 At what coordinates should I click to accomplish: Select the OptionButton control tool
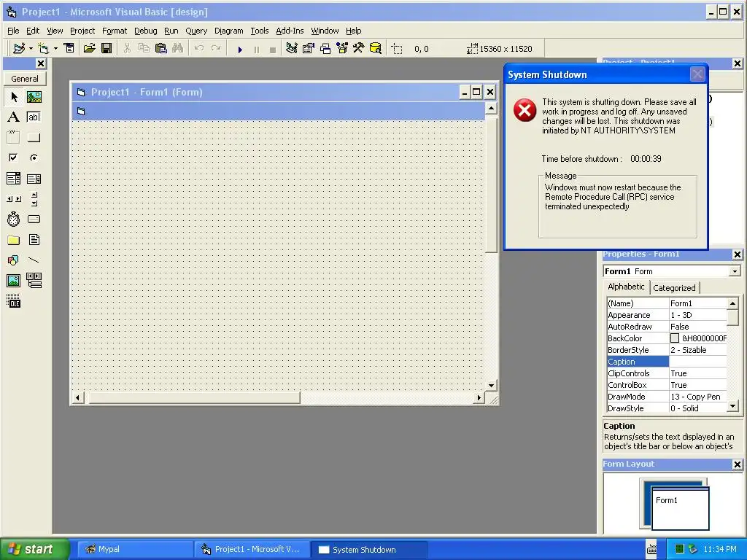pyautogui.click(x=34, y=157)
